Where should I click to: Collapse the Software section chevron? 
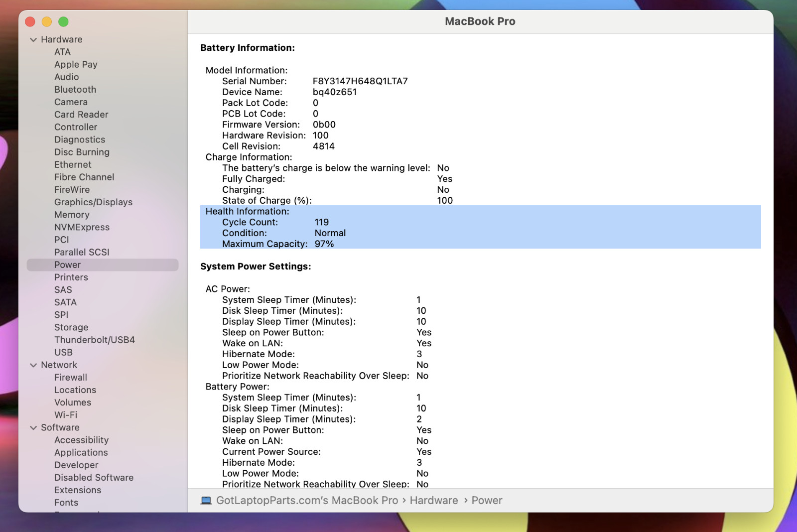[x=33, y=428]
